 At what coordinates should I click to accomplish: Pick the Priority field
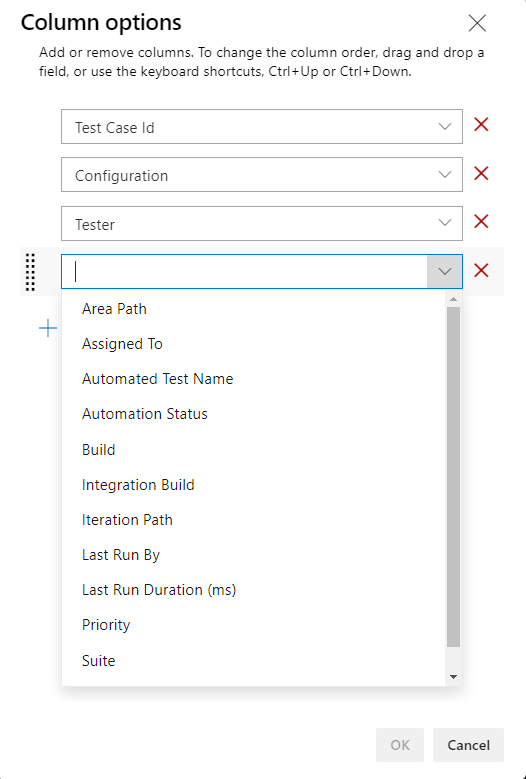[x=254, y=625]
